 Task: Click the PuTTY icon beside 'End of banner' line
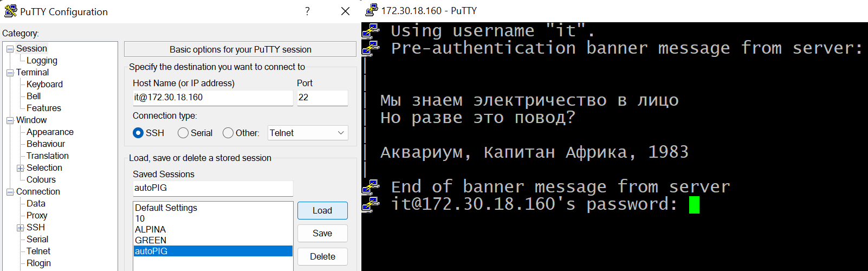(371, 186)
